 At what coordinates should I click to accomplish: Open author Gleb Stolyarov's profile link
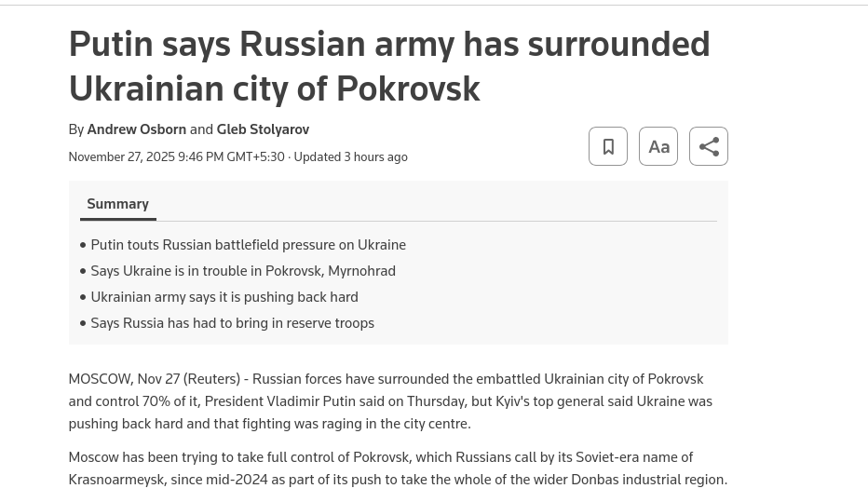coord(263,129)
